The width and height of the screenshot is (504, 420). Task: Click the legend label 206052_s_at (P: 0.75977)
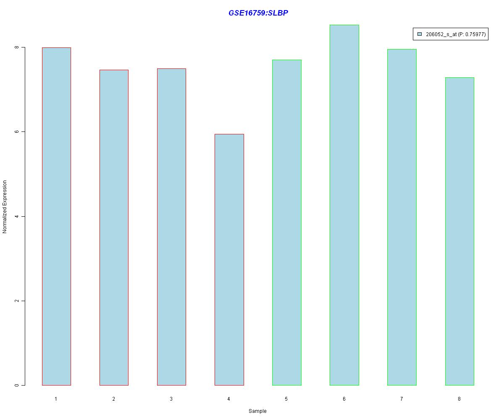tap(456, 34)
